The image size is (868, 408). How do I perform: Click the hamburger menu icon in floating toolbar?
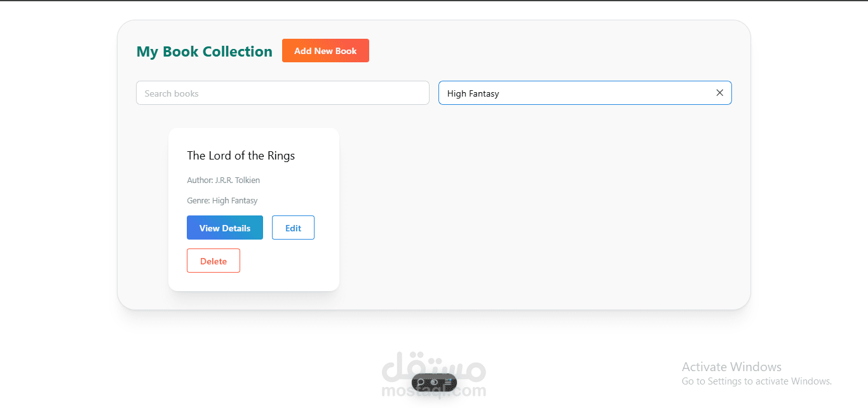[x=448, y=383]
